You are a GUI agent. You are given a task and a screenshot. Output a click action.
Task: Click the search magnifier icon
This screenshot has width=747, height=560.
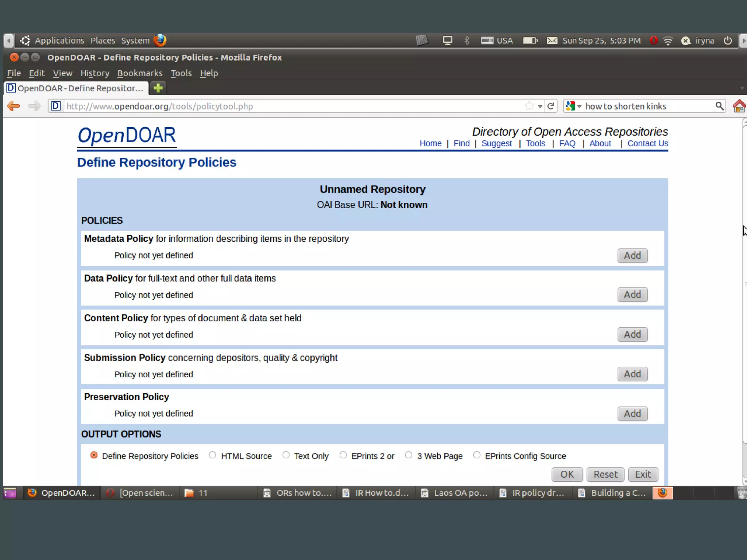719,106
